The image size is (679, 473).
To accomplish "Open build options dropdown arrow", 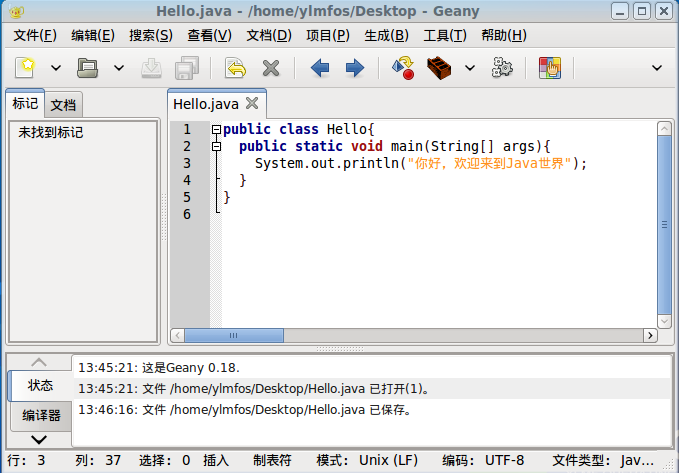I will tap(470, 68).
